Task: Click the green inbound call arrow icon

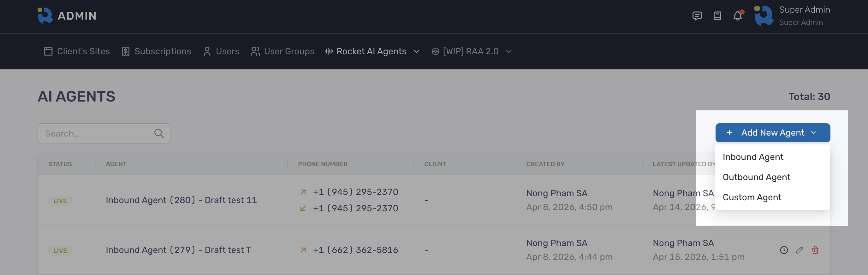Action: 303,208
